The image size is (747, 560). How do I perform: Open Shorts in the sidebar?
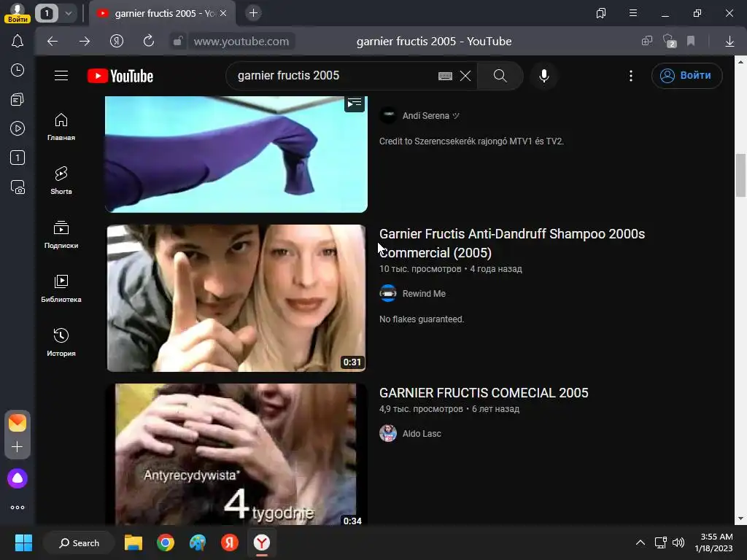(x=61, y=181)
